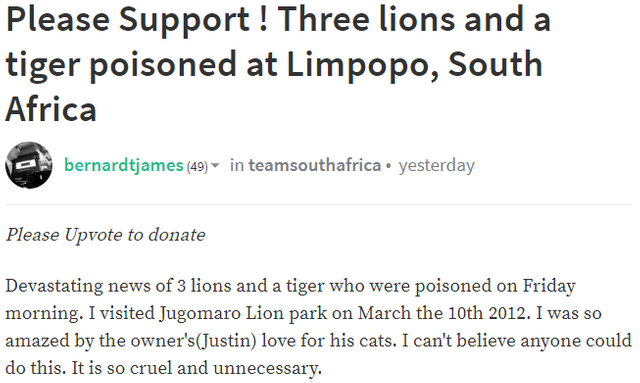Click the word Devastating in the article body
Screen dimensions: 640x383
[54, 286]
